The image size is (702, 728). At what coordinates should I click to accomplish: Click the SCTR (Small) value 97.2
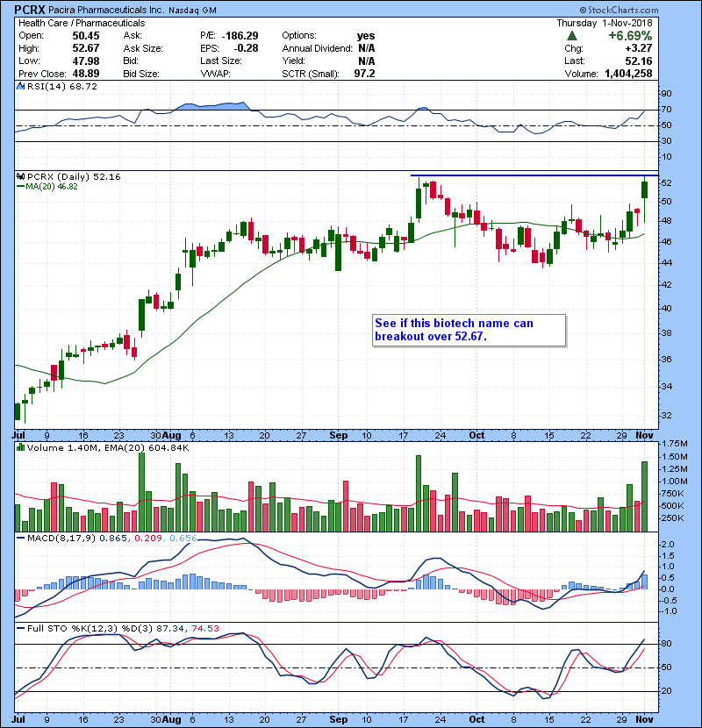(364, 74)
